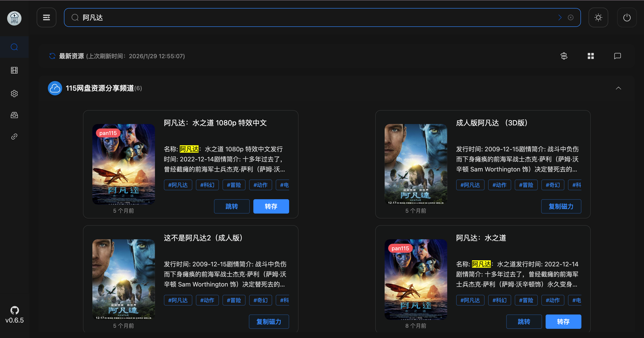Click 复制磁力 on 成人版阿凡达 3D版 card
Image resolution: width=644 pixels, height=338 pixels.
(x=561, y=206)
